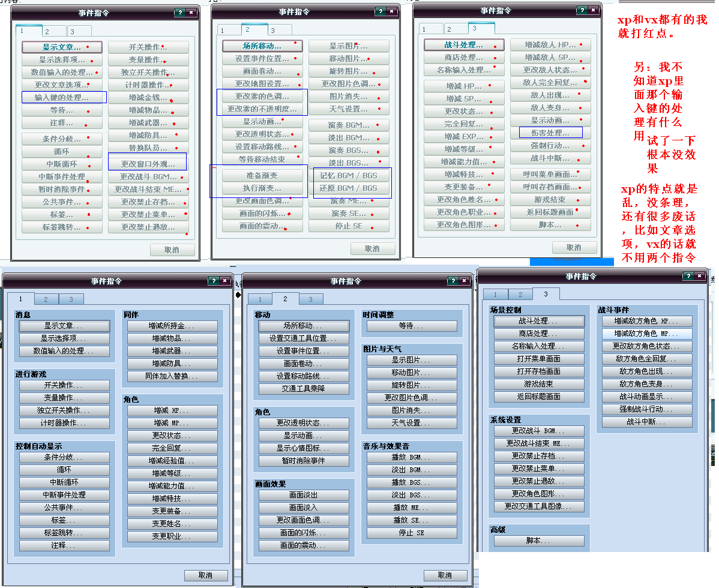Open the "更改交通工具图像. . ." command
This screenshot has height=588, width=719.
(539, 506)
